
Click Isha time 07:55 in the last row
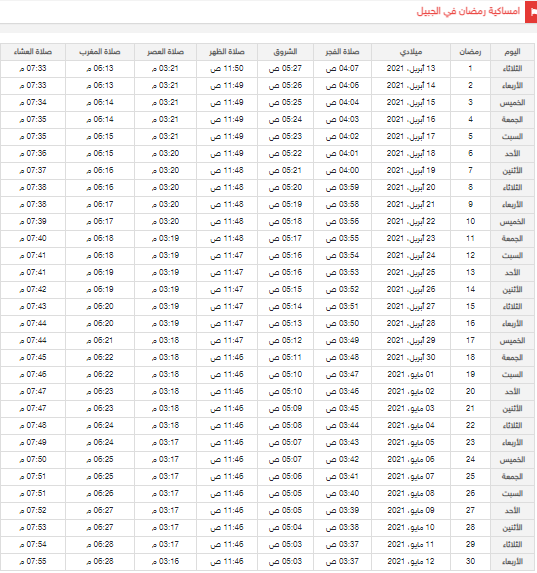tap(33, 561)
